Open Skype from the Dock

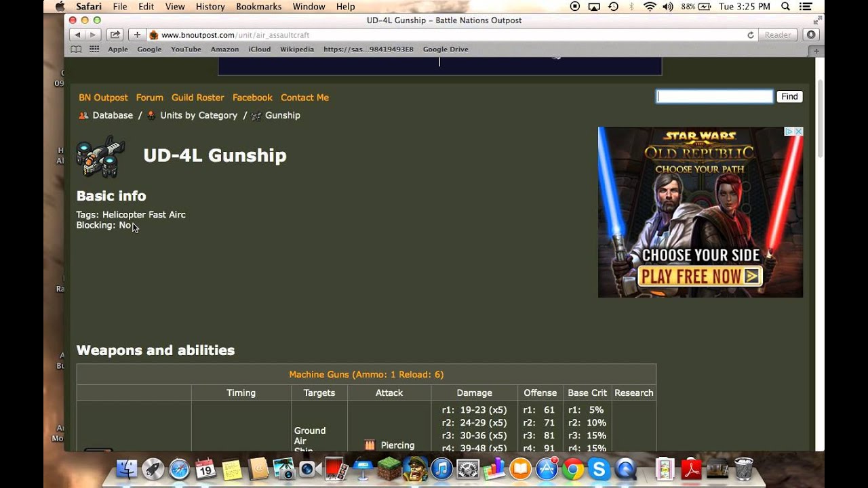[x=599, y=469]
